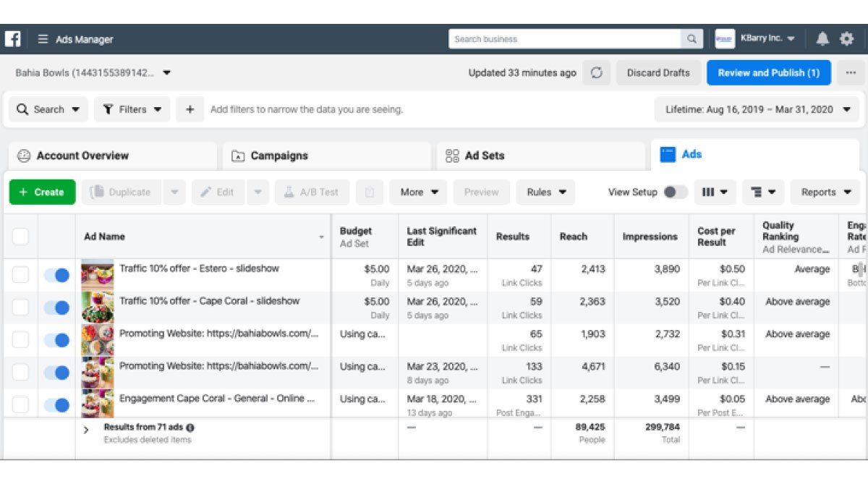Click the plus icon to add filter
868x484 pixels.
(x=190, y=110)
